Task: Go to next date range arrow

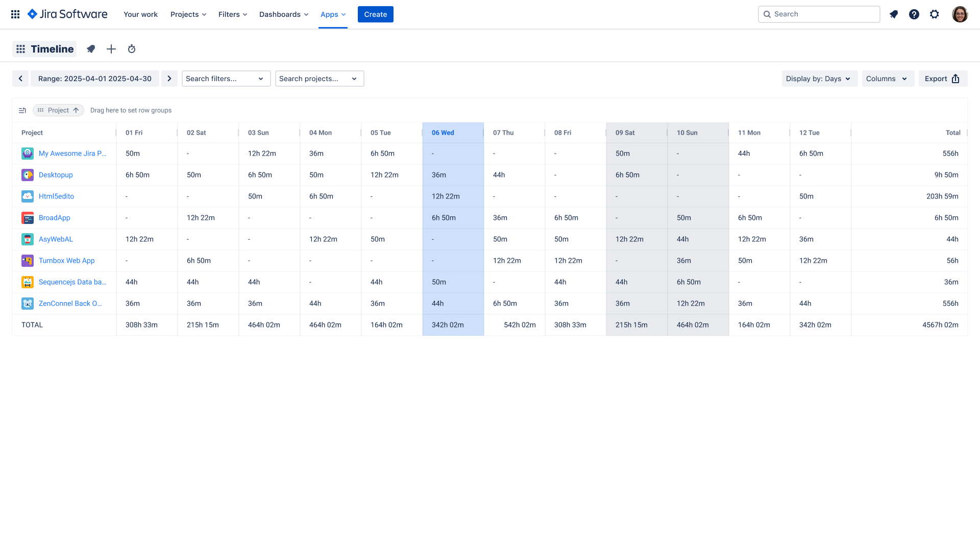Action: tap(169, 79)
